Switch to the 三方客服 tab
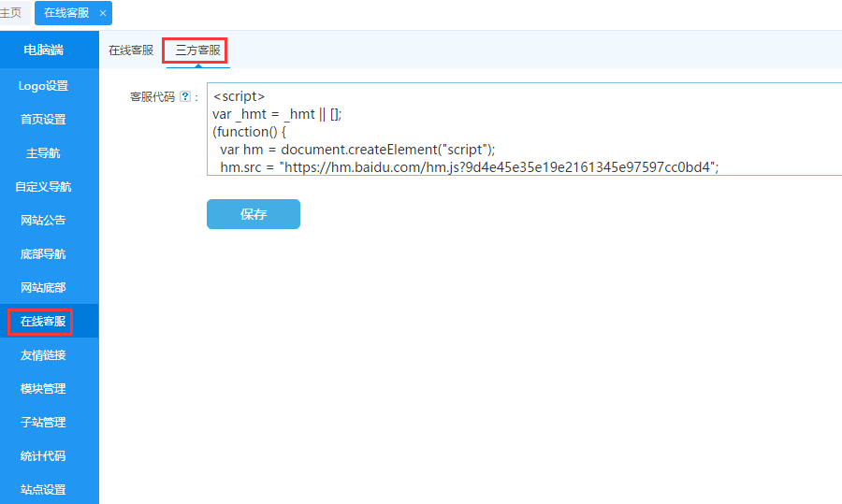 point(197,50)
